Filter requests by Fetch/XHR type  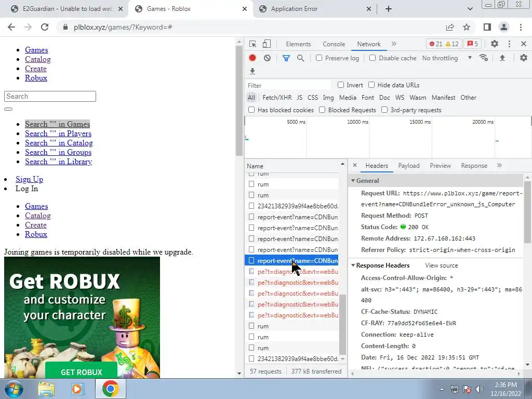tap(277, 97)
